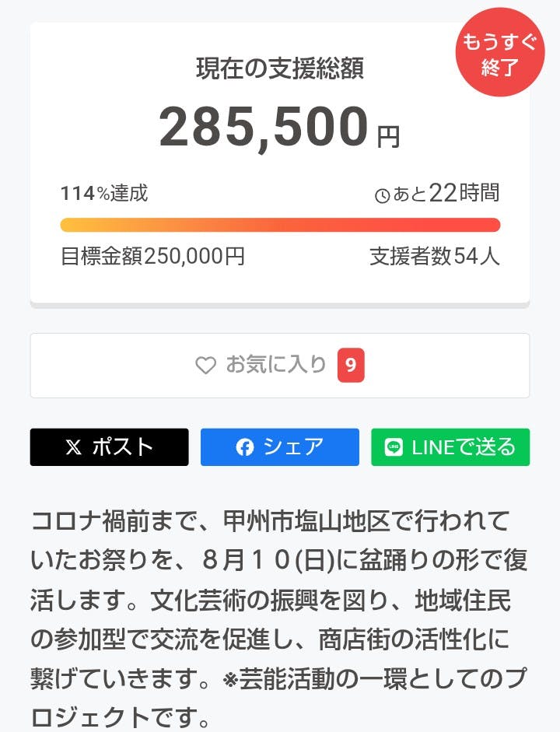Image resolution: width=560 pixels, height=732 pixels.
Task: Click the 目標金額250,000円 goal label
Action: [x=152, y=257]
